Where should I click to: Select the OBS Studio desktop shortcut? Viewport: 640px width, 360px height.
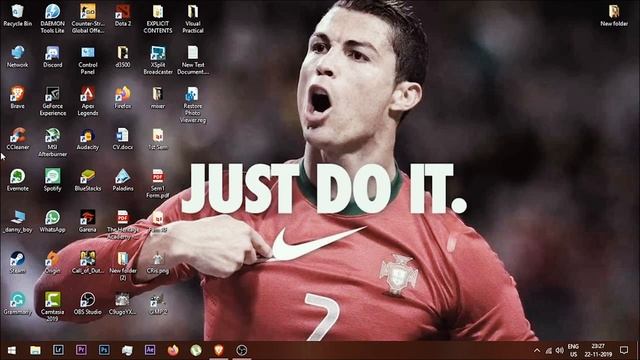(88, 304)
